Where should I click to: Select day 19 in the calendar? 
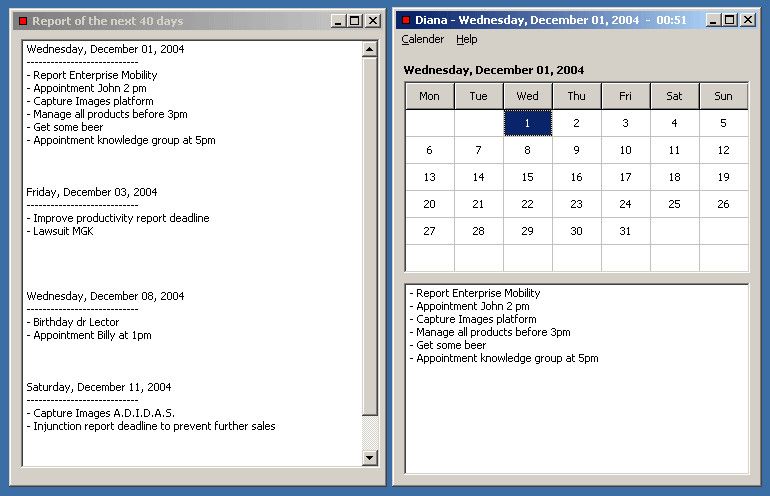(723, 177)
